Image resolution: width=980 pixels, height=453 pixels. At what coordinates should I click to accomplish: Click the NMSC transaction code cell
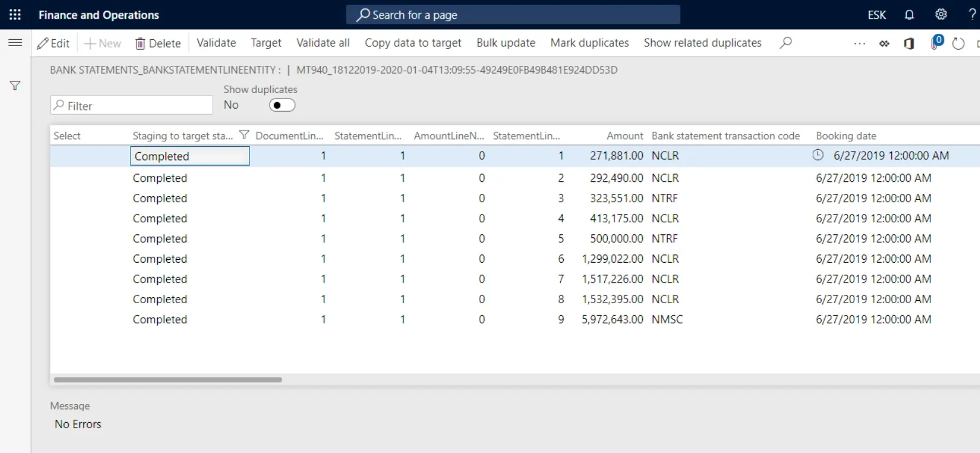pos(667,320)
